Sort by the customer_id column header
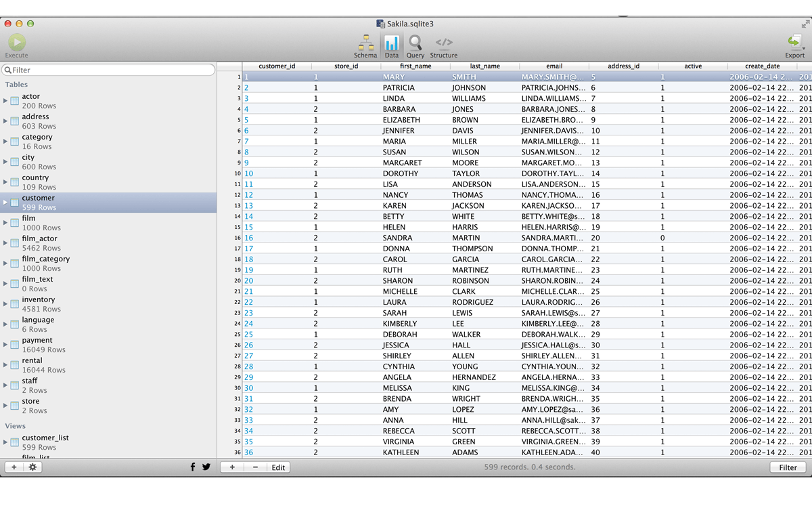812x508 pixels. tap(277, 66)
